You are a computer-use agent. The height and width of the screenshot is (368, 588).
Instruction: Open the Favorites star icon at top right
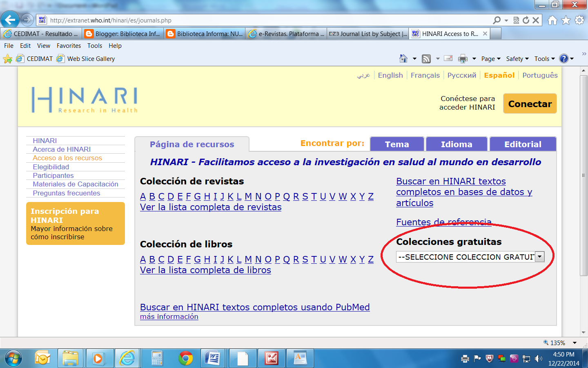[566, 20]
